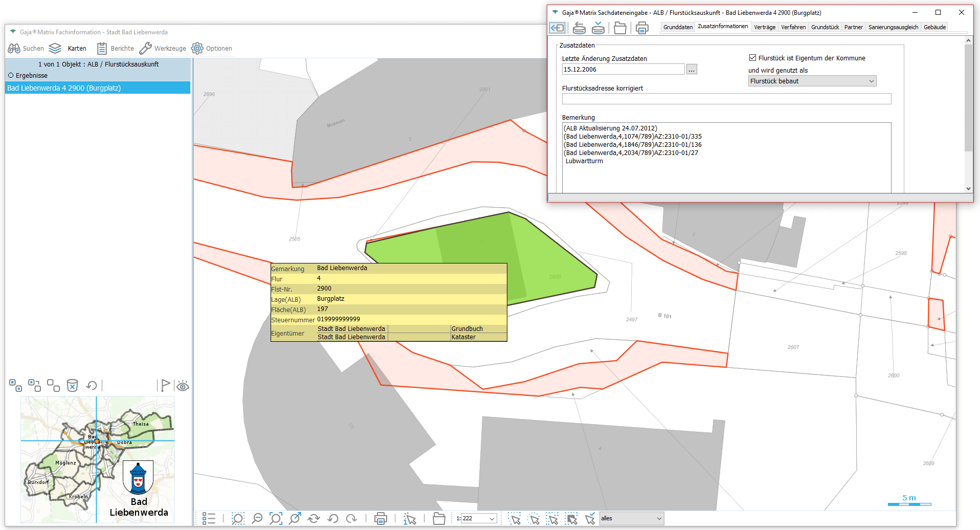Open the legend list icon in map toolbar
The height and width of the screenshot is (530, 980).
209,518
